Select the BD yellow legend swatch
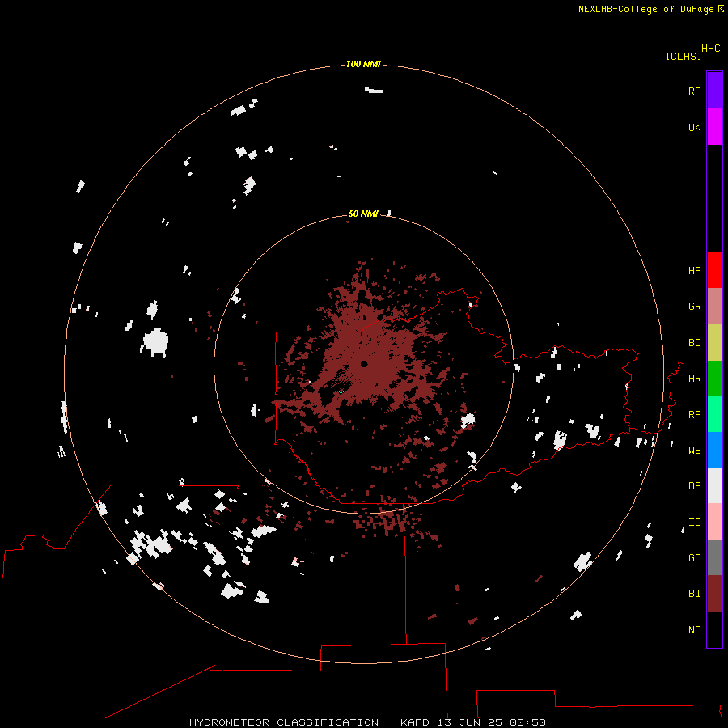 tap(714, 342)
